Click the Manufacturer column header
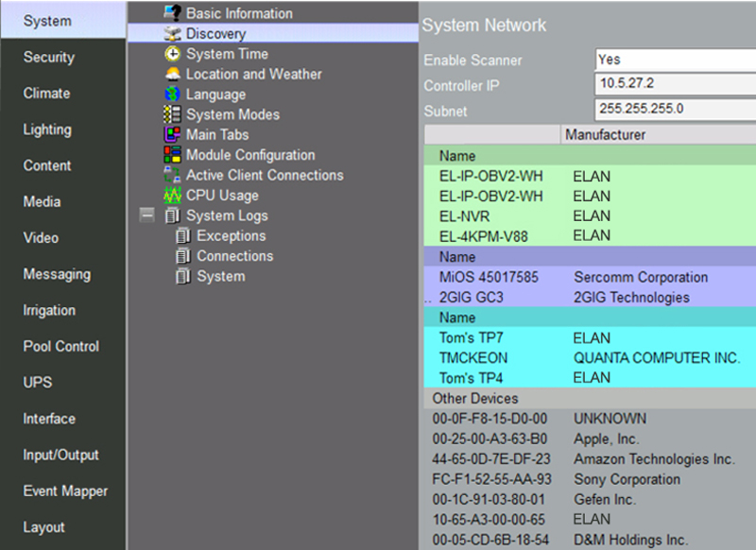The width and height of the screenshot is (756, 550). [x=658, y=134]
